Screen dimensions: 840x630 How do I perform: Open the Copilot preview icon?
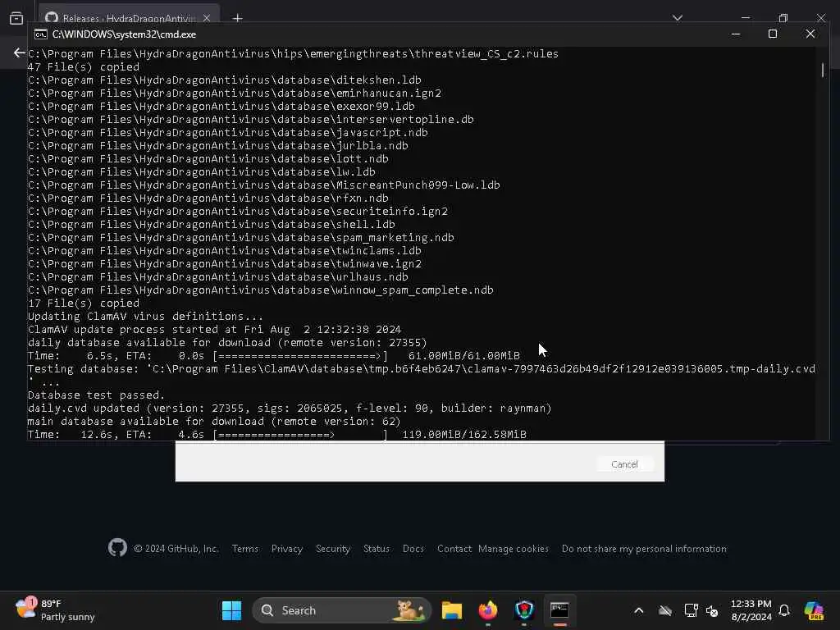814,610
